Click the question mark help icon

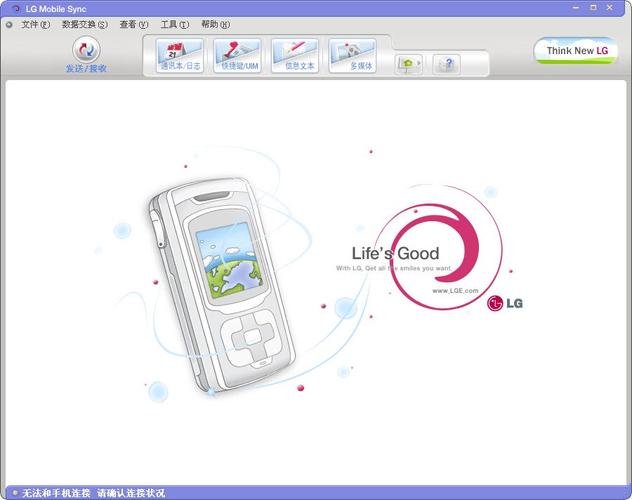(447, 64)
